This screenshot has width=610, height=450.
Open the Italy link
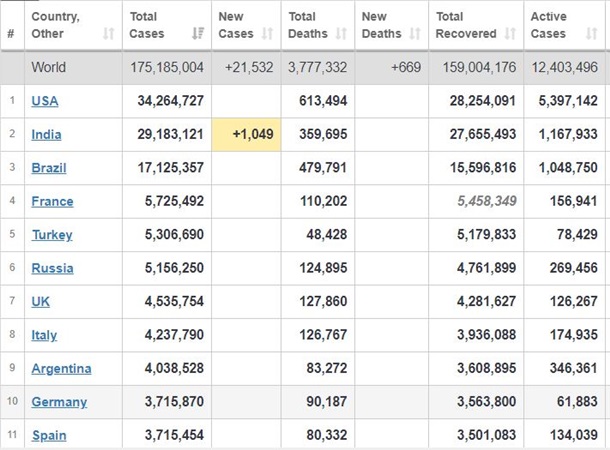click(x=44, y=335)
